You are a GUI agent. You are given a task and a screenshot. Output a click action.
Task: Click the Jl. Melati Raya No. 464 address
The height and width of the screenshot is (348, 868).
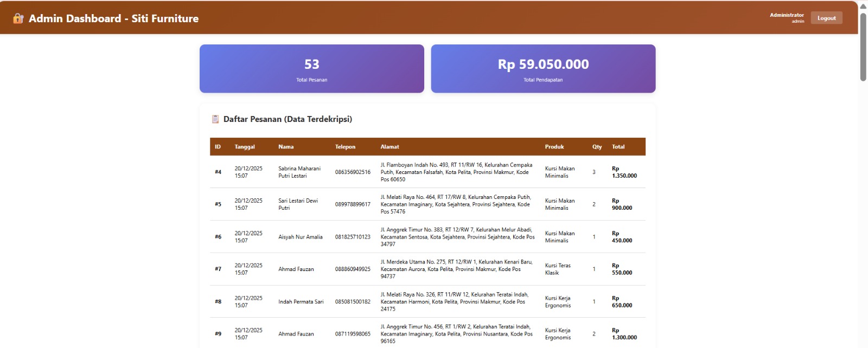point(456,204)
